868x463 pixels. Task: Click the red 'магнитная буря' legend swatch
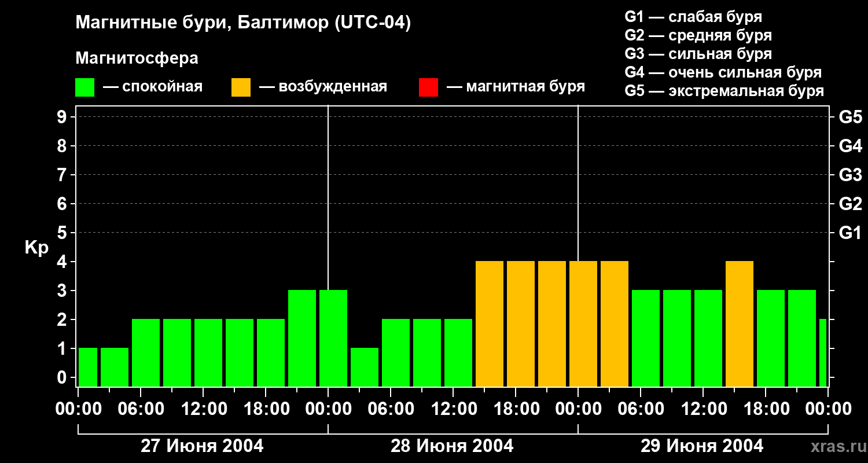point(428,87)
